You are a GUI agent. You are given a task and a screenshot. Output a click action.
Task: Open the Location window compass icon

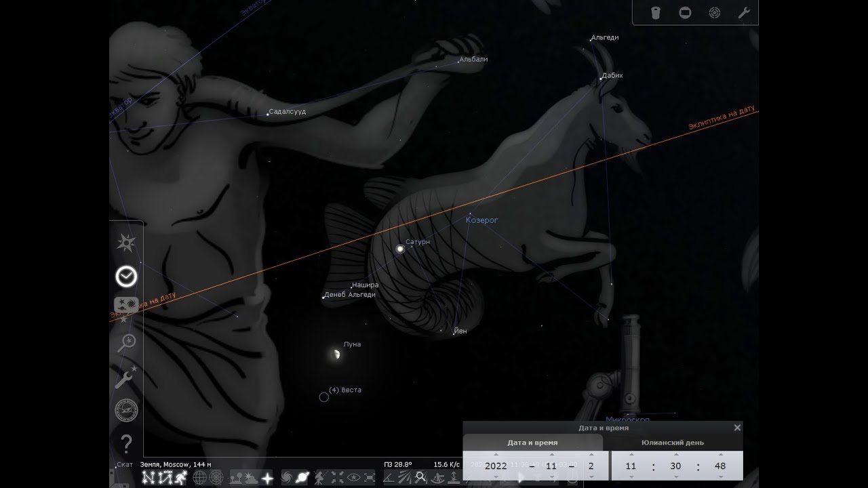pyautogui.click(x=126, y=243)
